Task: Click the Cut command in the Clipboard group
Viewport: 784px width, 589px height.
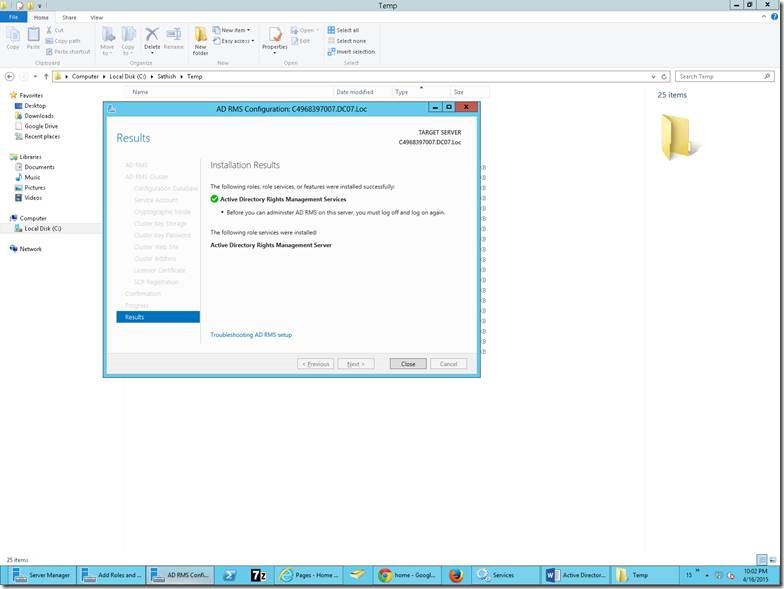Action: 55,30
